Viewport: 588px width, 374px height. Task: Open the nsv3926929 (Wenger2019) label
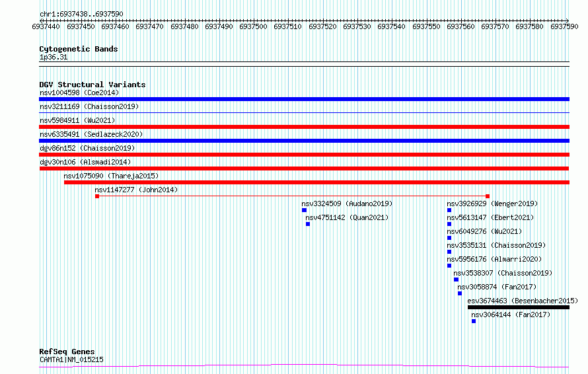tap(492, 204)
